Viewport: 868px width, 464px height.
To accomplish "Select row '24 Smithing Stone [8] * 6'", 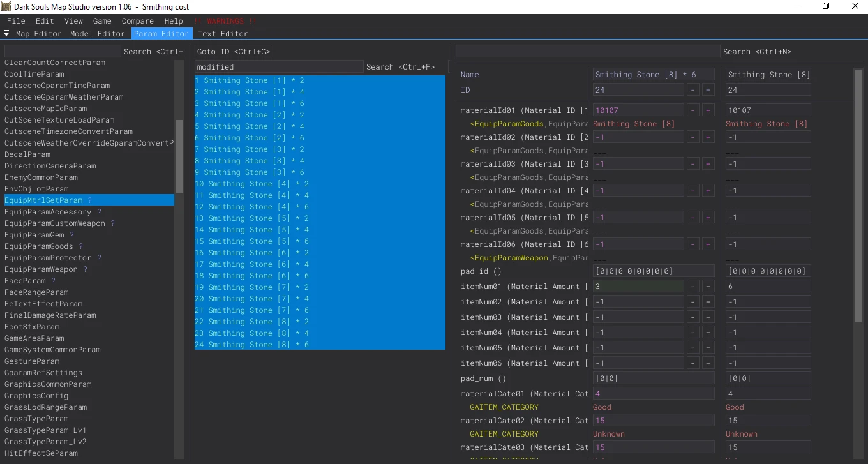I will [320, 345].
